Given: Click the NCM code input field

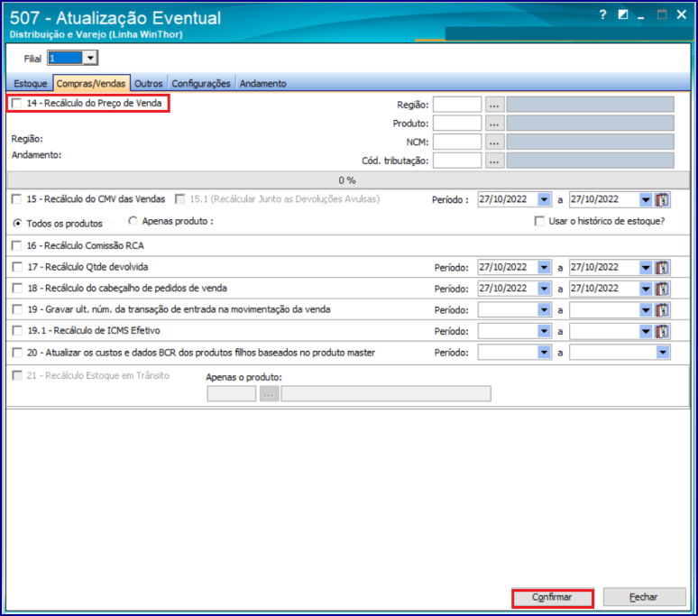Looking at the screenshot, I should tap(457, 142).
